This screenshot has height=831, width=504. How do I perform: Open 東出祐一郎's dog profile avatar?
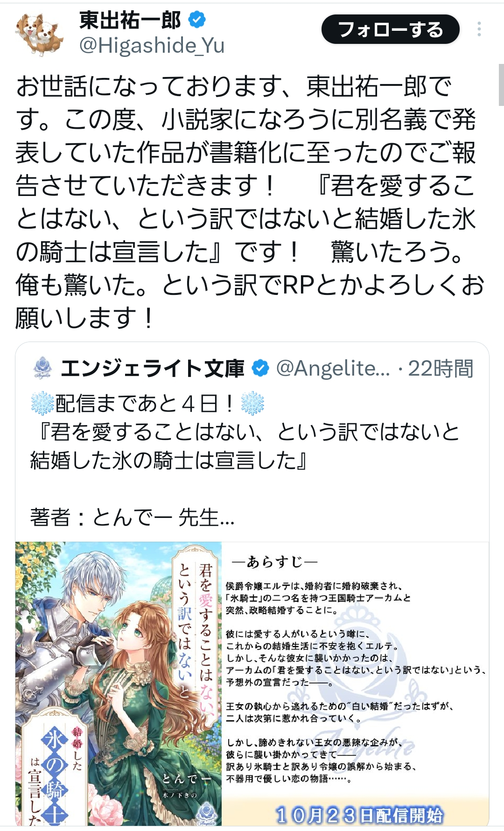click(x=40, y=33)
